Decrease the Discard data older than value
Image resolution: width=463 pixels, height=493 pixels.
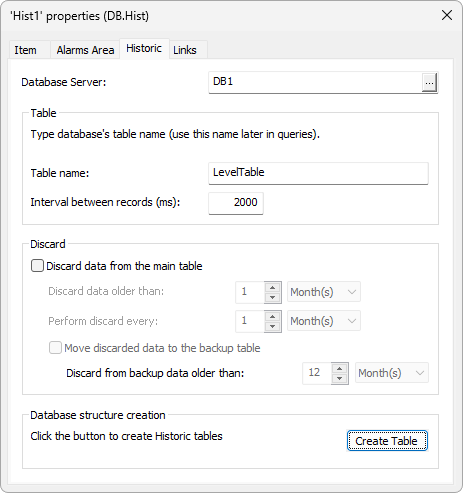pos(273,297)
